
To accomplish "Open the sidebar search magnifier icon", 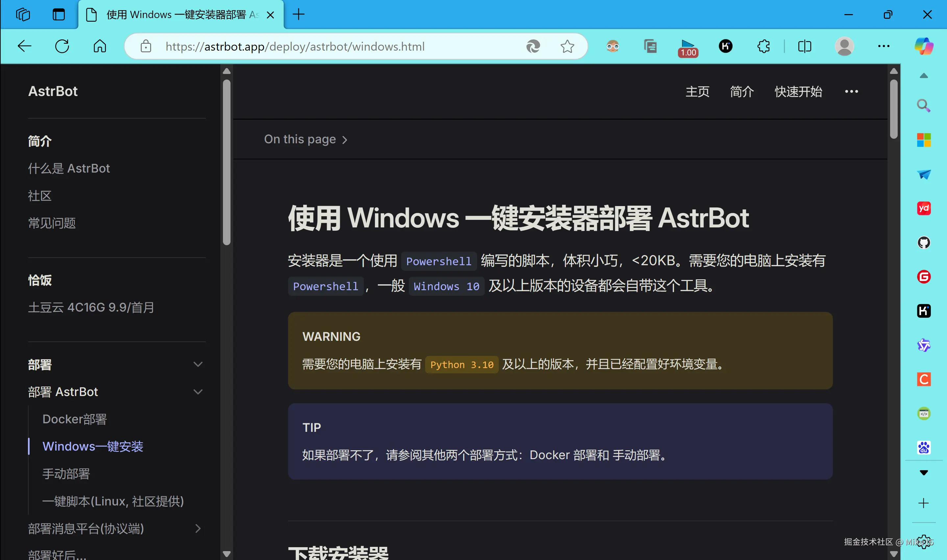I will (x=924, y=106).
